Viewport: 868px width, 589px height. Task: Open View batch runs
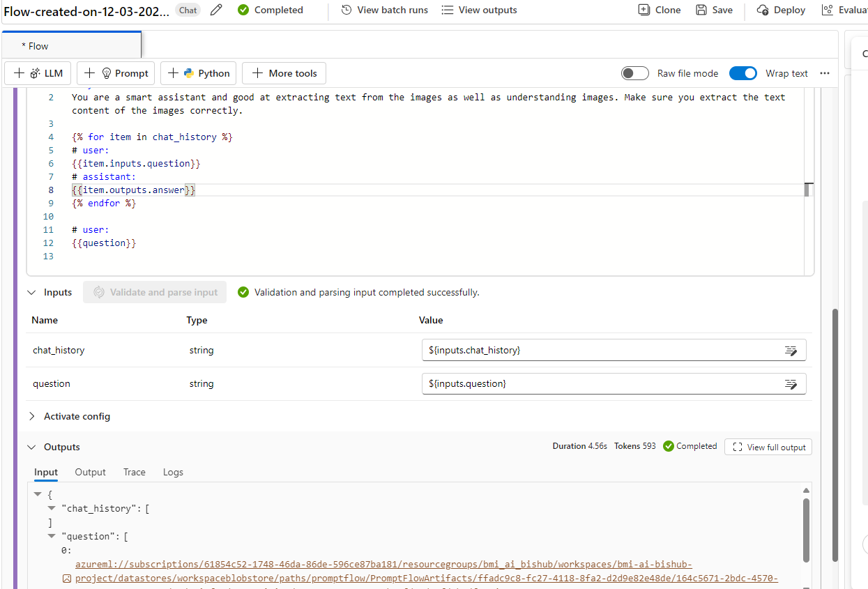pos(385,10)
